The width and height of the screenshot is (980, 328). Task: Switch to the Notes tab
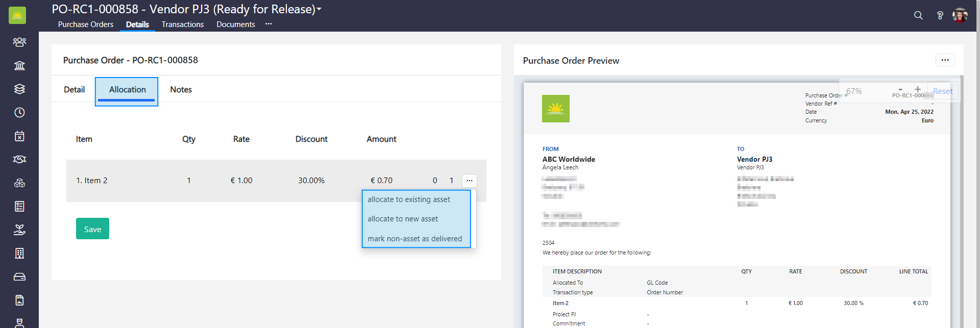[181, 90]
